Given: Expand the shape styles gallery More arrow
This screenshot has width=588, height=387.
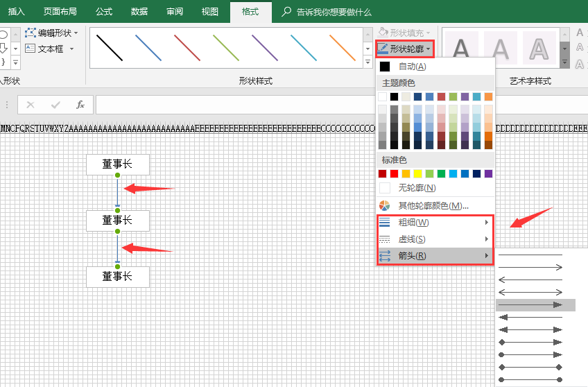Looking at the screenshot, I should [368, 62].
